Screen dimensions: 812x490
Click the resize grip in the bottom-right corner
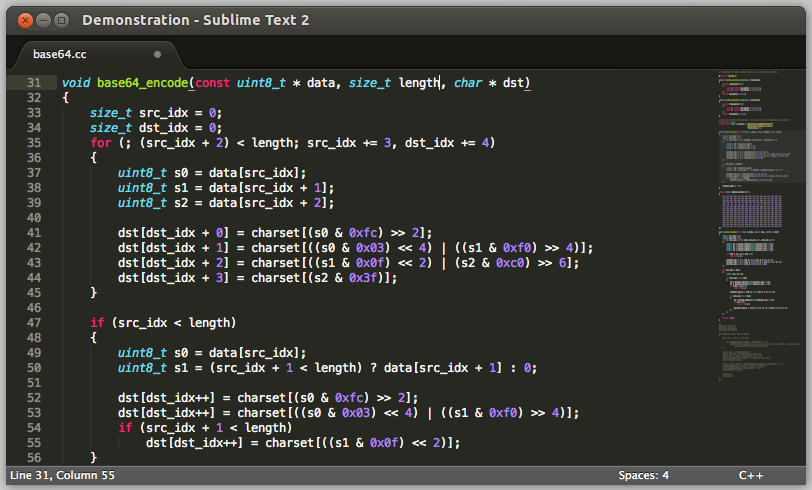803,481
